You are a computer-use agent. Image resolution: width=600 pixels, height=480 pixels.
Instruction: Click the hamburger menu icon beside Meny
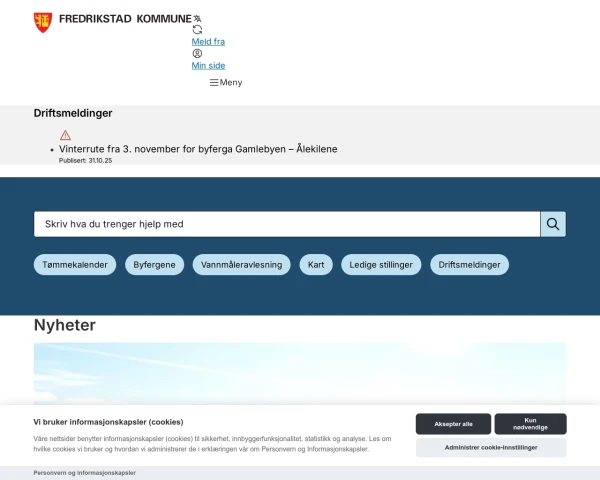[214, 83]
